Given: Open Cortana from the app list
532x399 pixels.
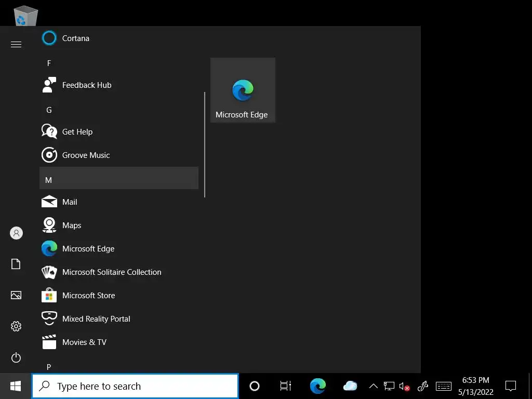Looking at the screenshot, I should pos(119,38).
